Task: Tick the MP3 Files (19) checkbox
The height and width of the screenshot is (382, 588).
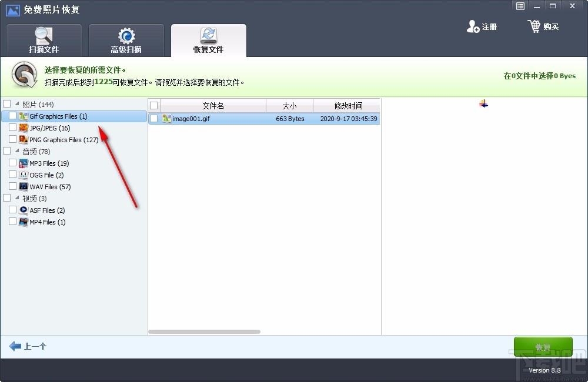Action: coord(12,162)
